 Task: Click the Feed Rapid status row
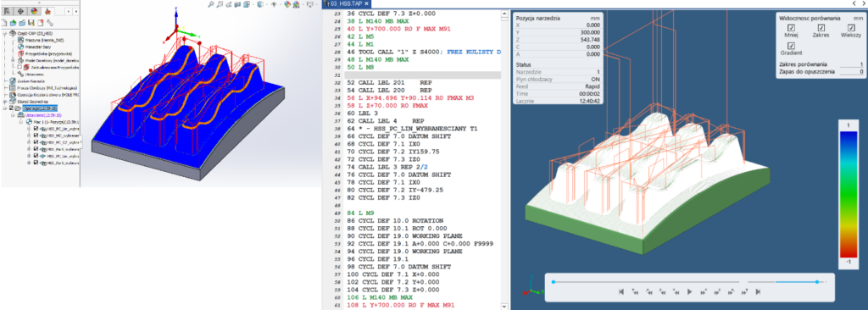558,86
